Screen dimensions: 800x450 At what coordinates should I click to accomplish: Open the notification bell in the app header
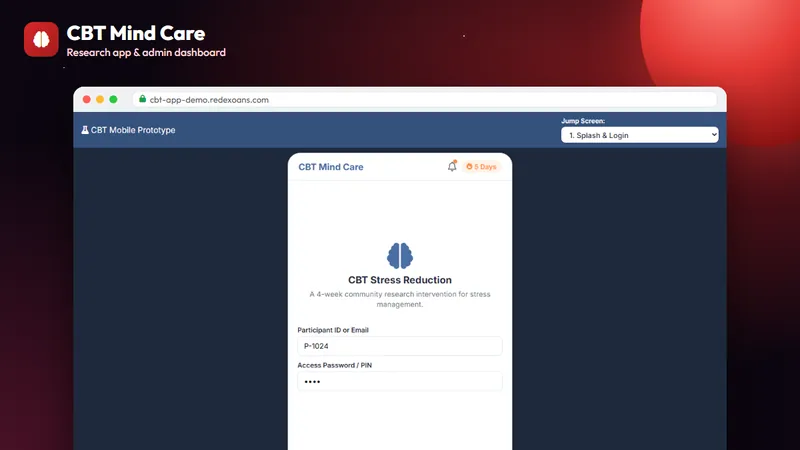click(452, 166)
